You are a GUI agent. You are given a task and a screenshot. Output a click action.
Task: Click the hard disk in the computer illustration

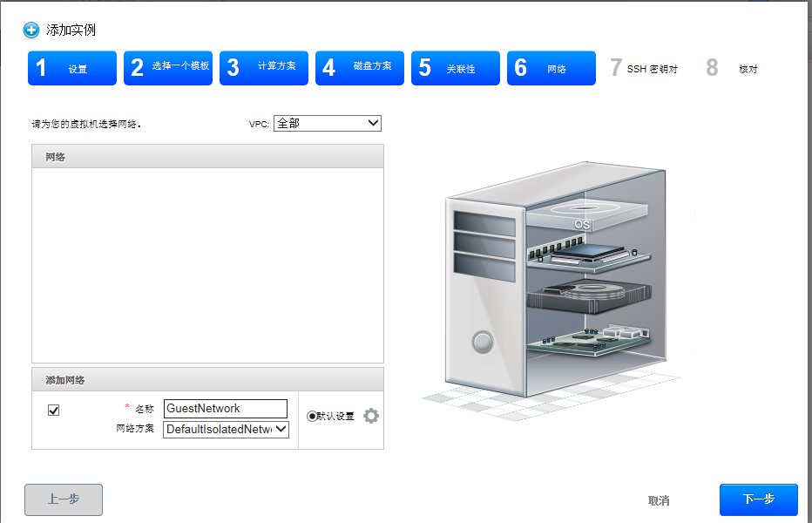point(589,296)
